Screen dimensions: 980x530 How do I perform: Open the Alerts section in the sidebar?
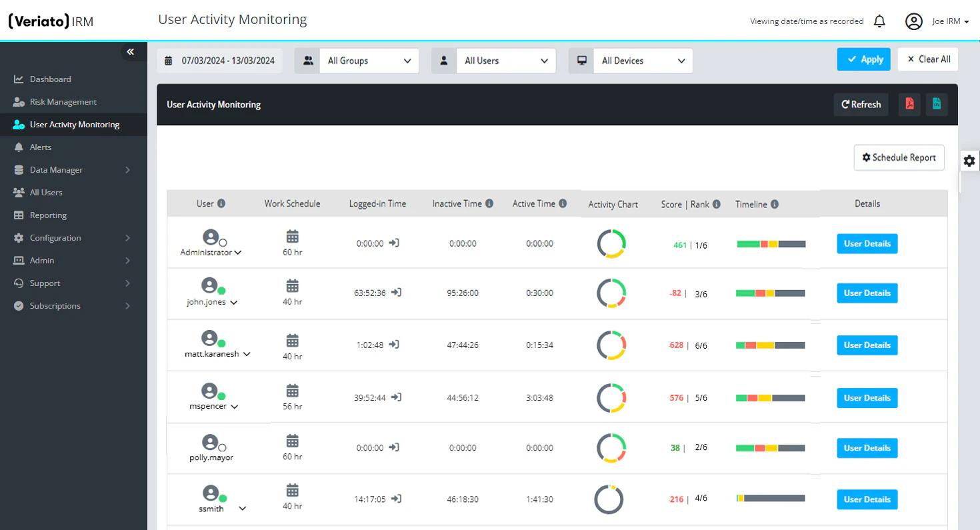pyautogui.click(x=42, y=147)
